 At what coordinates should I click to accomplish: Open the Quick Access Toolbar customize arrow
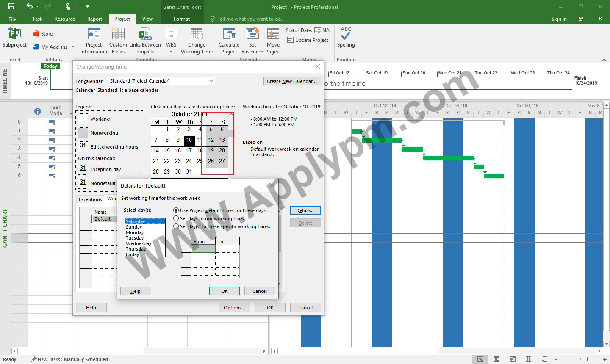(87, 6)
